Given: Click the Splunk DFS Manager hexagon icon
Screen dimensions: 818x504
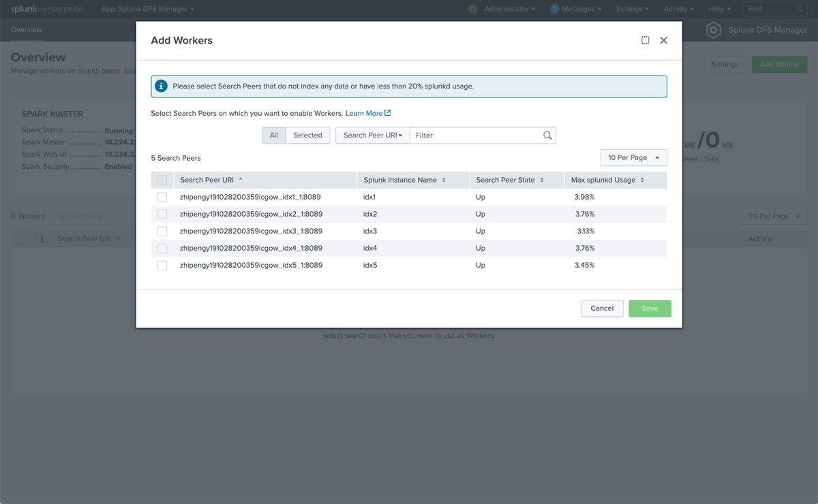Looking at the screenshot, I should pyautogui.click(x=713, y=30).
